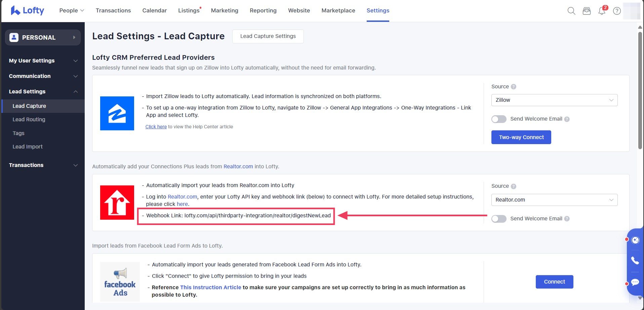Image resolution: width=644 pixels, height=310 pixels.
Task: Click the vertical page scrollbar
Action: [x=640, y=91]
